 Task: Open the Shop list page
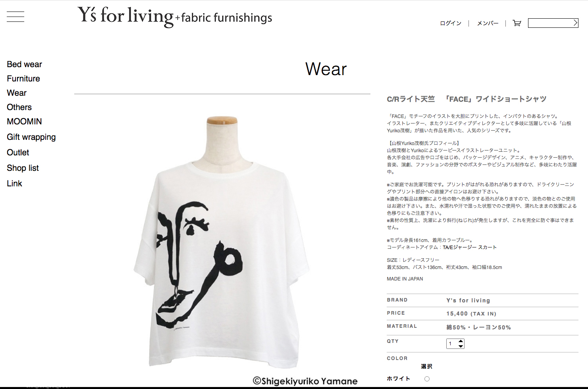pos(23,168)
